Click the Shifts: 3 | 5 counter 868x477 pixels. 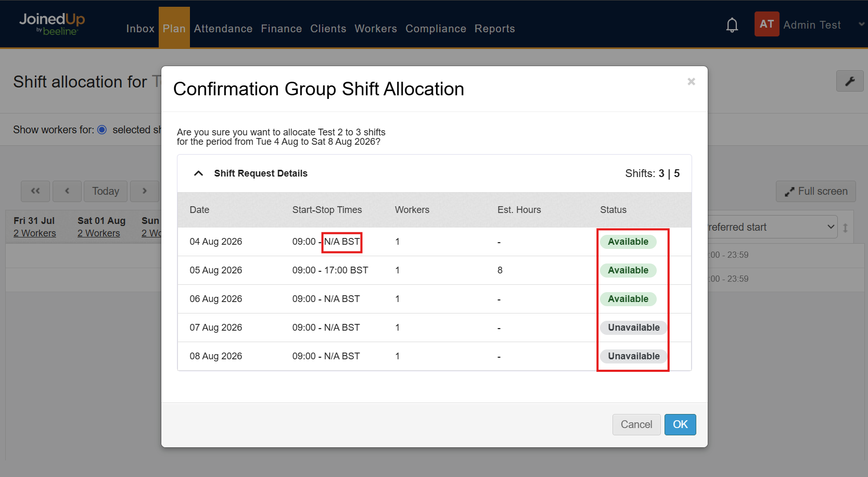pos(653,173)
